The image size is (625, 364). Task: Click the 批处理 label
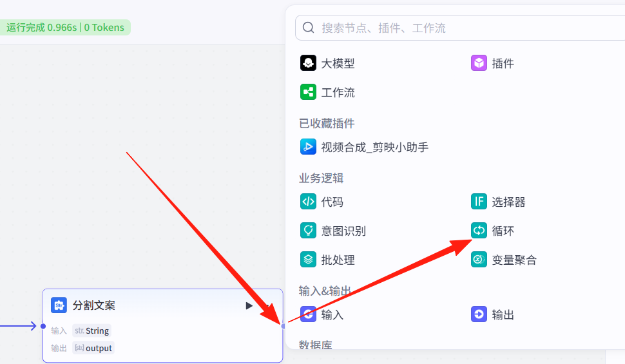pyautogui.click(x=338, y=260)
